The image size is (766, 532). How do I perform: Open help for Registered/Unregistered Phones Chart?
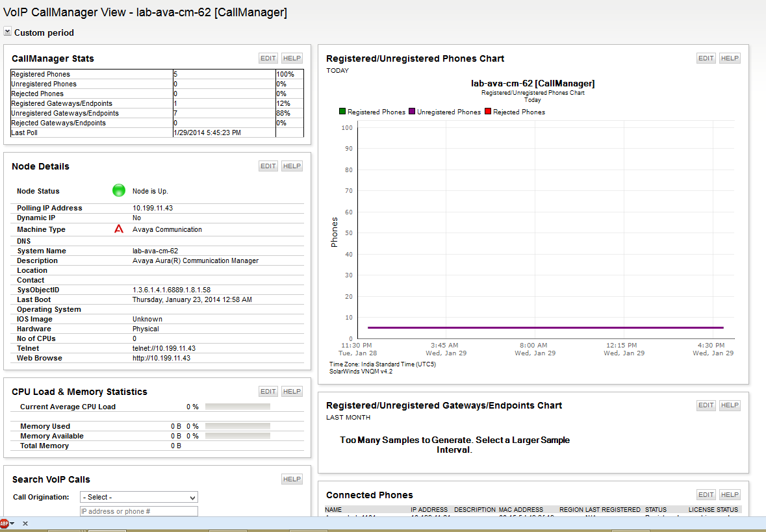tap(730, 58)
